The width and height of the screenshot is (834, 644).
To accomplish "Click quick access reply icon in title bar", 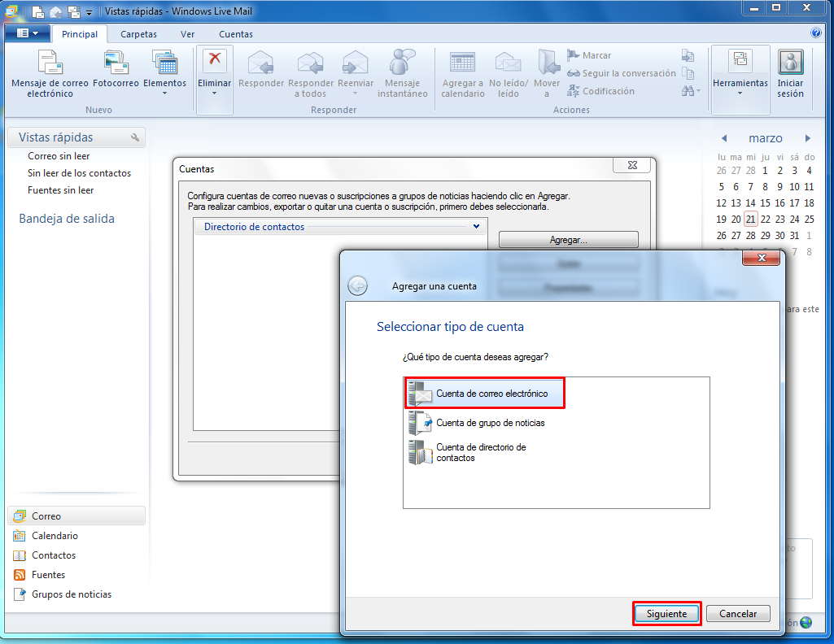I will [56, 11].
